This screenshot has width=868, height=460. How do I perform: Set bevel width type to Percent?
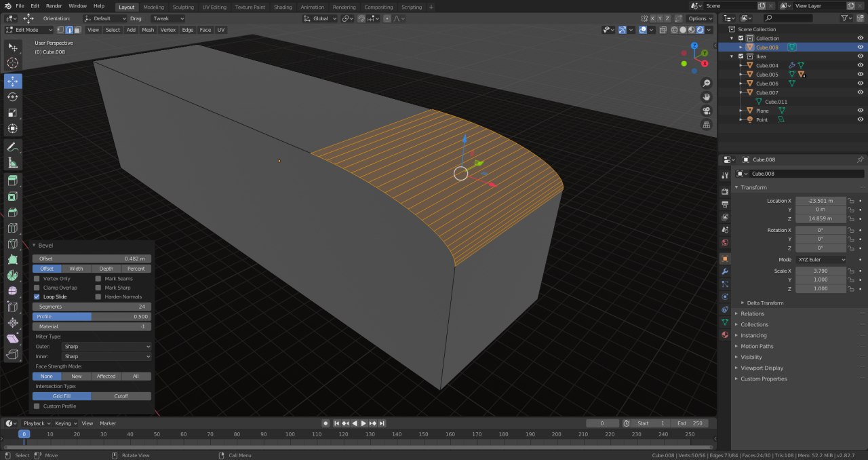point(136,269)
